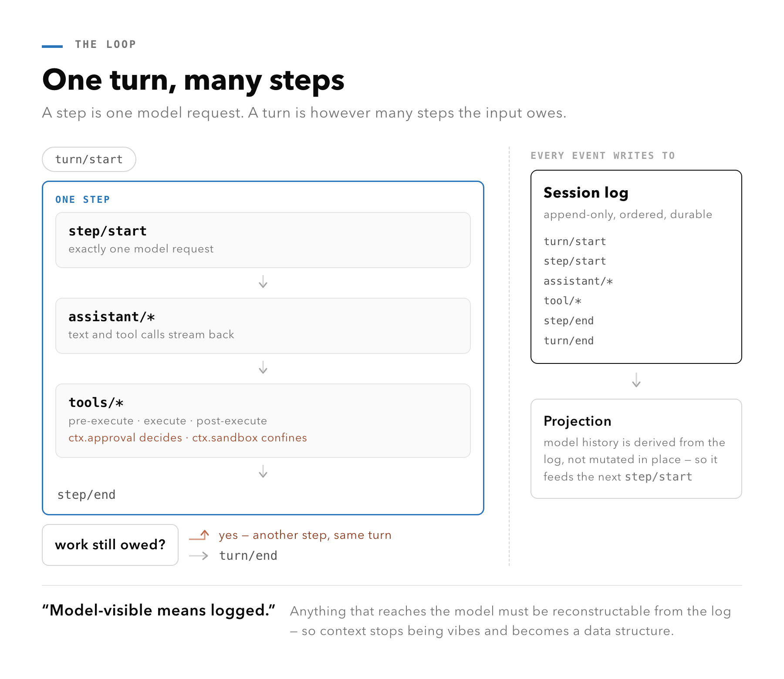
Task: Click the arrow between Session log and Projection
Action: pyautogui.click(x=636, y=380)
